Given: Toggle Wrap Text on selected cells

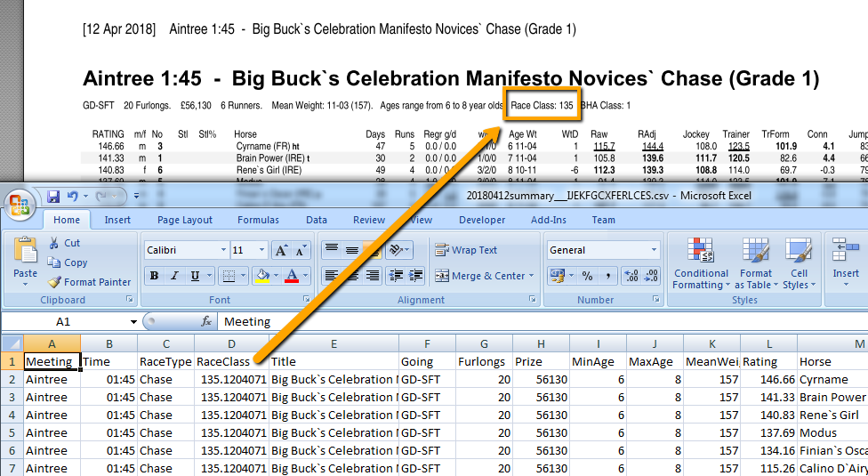Looking at the screenshot, I should coord(465,250).
